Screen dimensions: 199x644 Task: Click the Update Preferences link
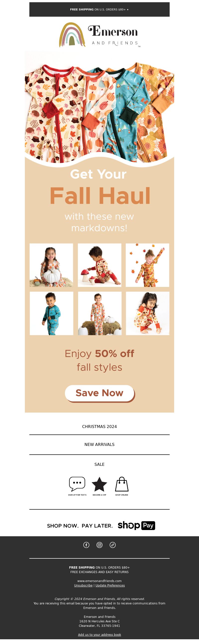110,586
